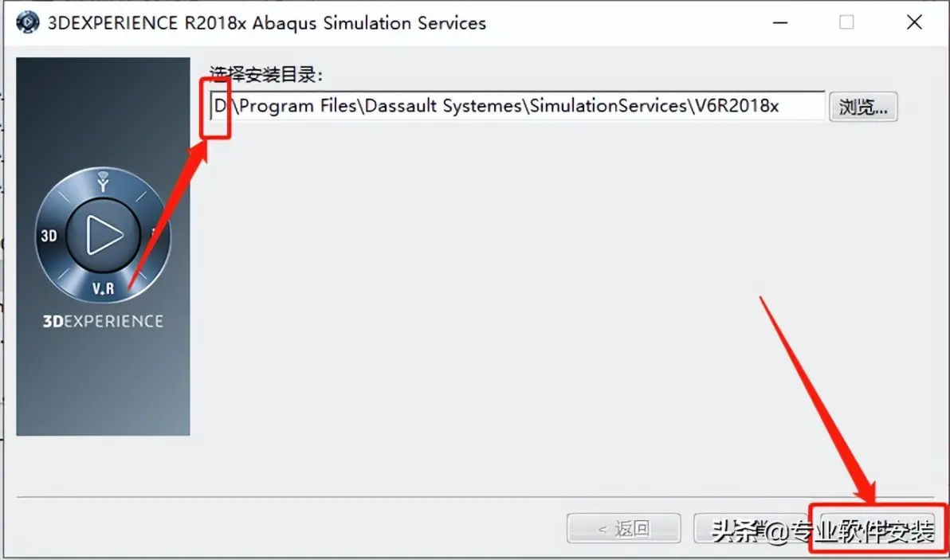This screenshot has width=950, height=560.
Task: Click the wizard button outlined in red
Action: [x=878, y=528]
